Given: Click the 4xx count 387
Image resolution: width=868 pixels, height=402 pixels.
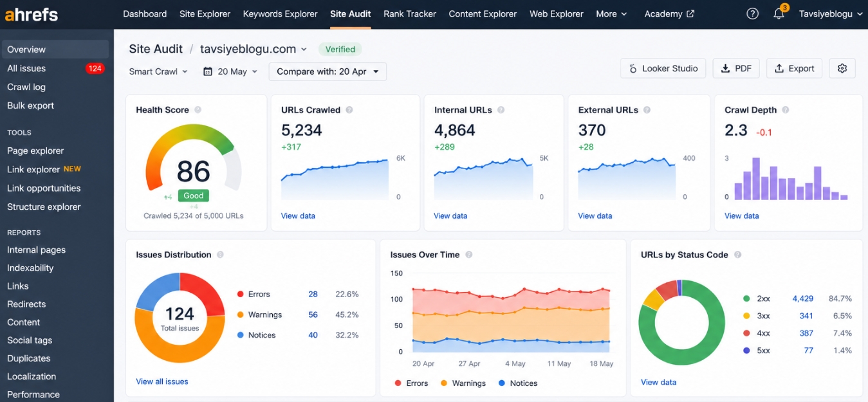Looking at the screenshot, I should [806, 333].
